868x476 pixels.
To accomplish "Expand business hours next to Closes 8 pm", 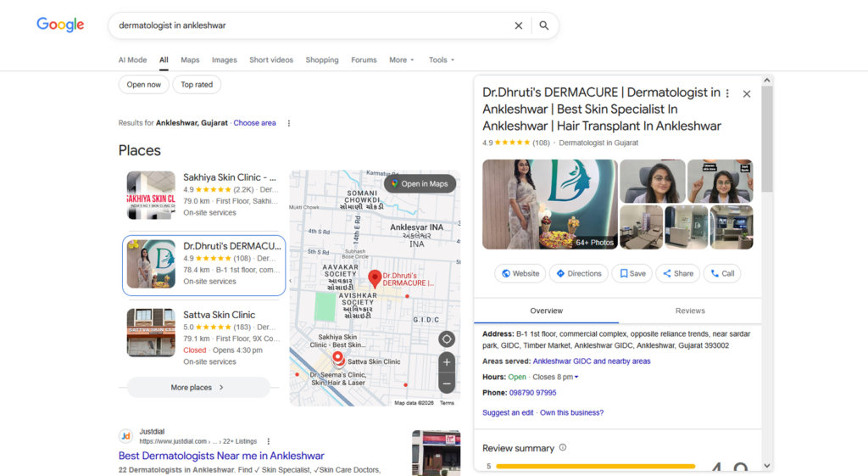I will [576, 378].
